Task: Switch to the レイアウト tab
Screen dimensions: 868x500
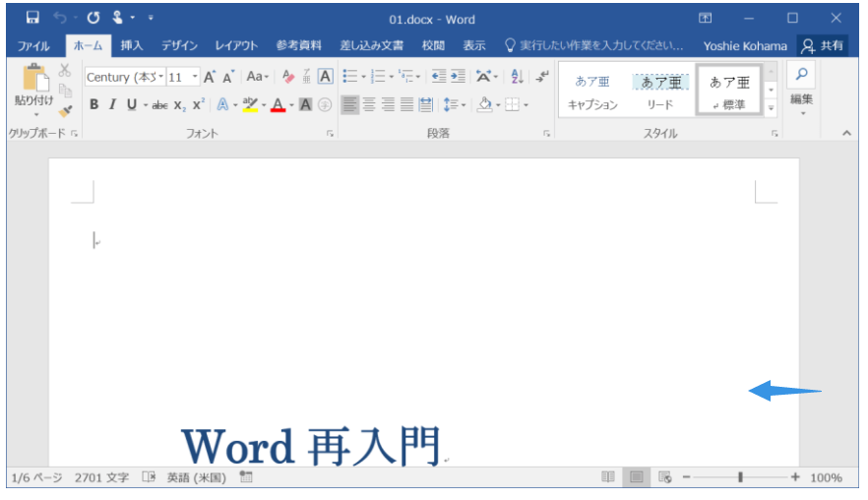Action: [x=236, y=45]
